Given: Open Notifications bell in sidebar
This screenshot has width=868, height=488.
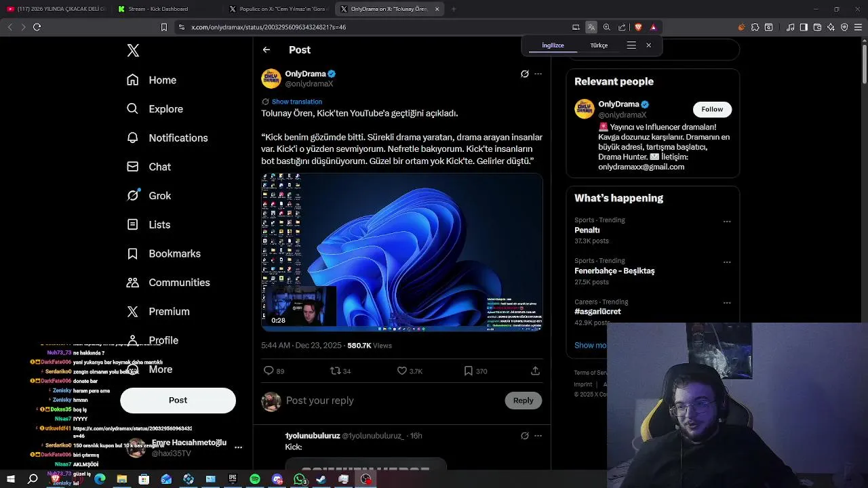Looking at the screenshot, I should [x=167, y=138].
